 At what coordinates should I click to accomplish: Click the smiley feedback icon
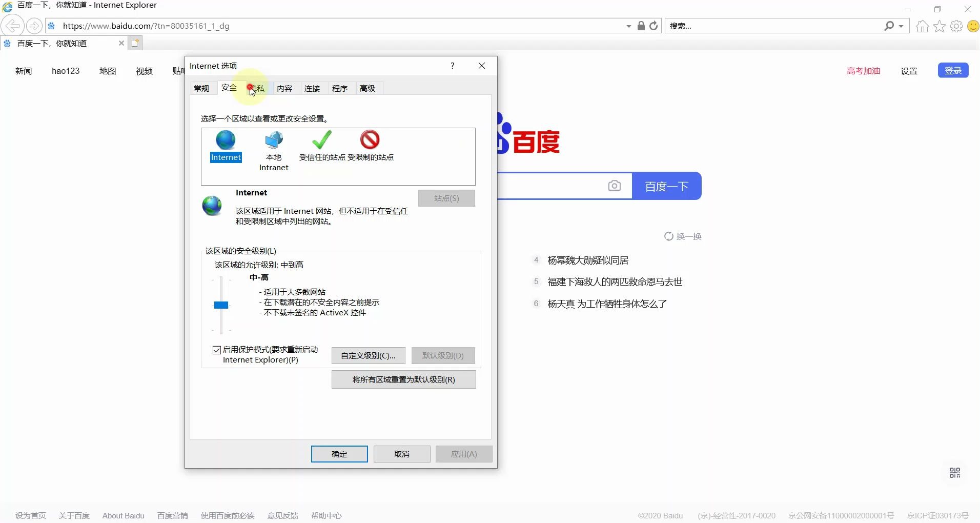(973, 26)
